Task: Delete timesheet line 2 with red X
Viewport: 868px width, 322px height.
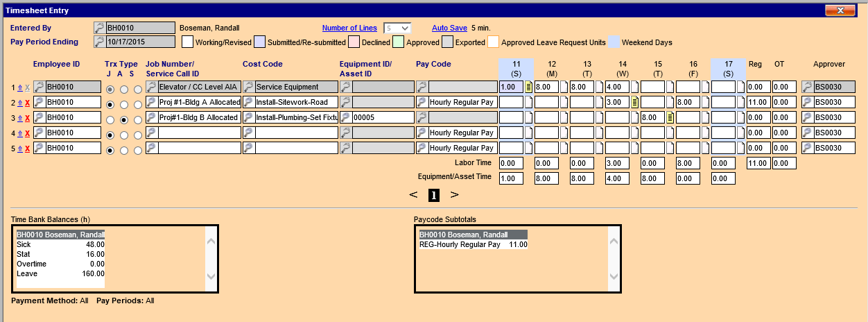Action: pyautogui.click(x=28, y=103)
